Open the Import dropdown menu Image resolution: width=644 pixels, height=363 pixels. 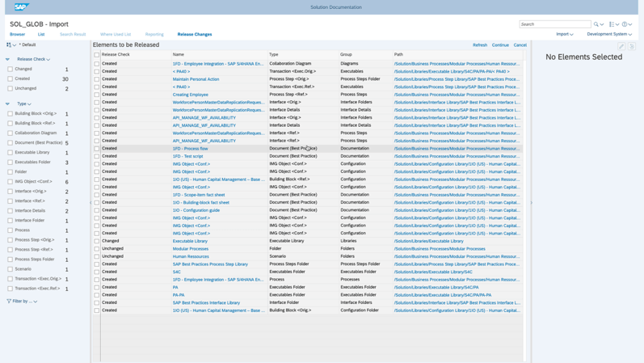[x=565, y=34]
